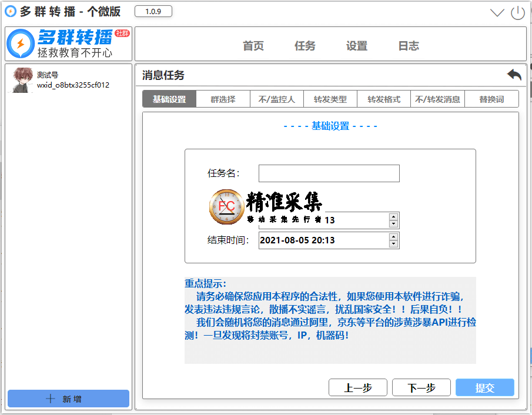Select the wxid_o8btx3255cf012 account text
Screen dimensions: 532x415
click(73, 85)
